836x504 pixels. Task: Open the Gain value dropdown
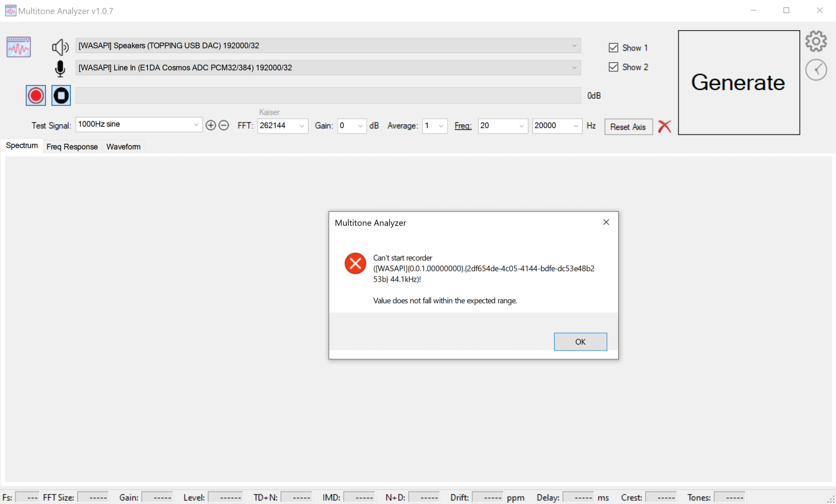(x=352, y=125)
